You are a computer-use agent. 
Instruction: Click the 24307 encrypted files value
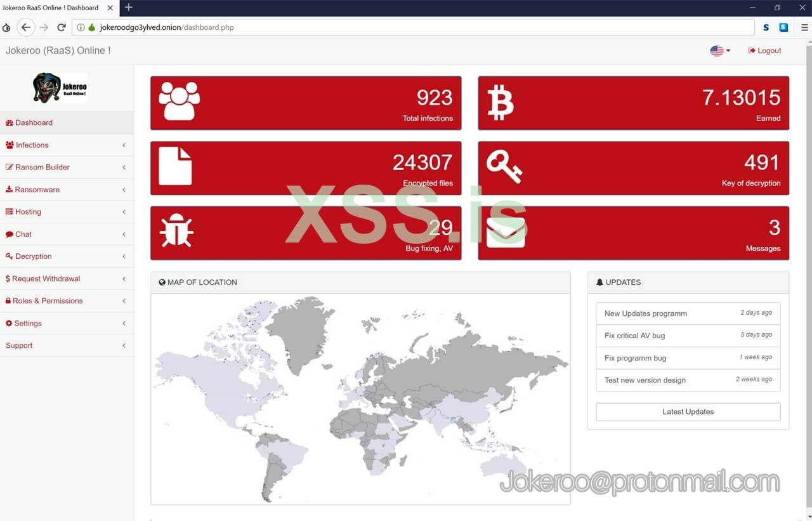pos(422,162)
